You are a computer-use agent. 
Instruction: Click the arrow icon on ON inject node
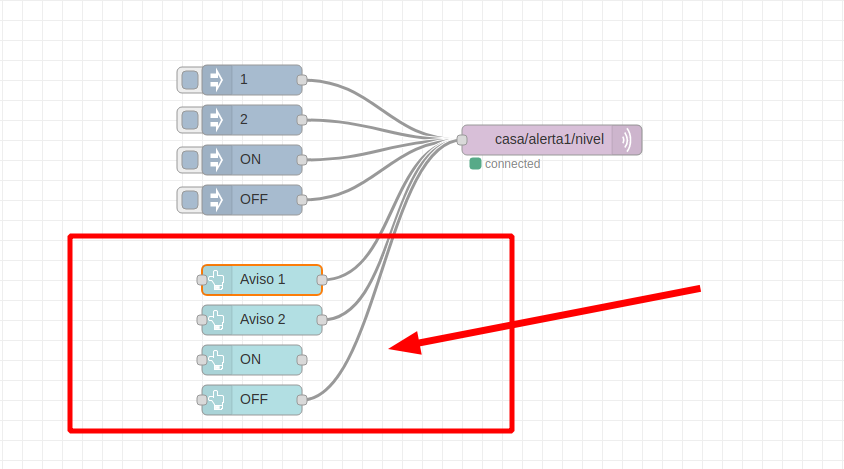(x=216, y=160)
